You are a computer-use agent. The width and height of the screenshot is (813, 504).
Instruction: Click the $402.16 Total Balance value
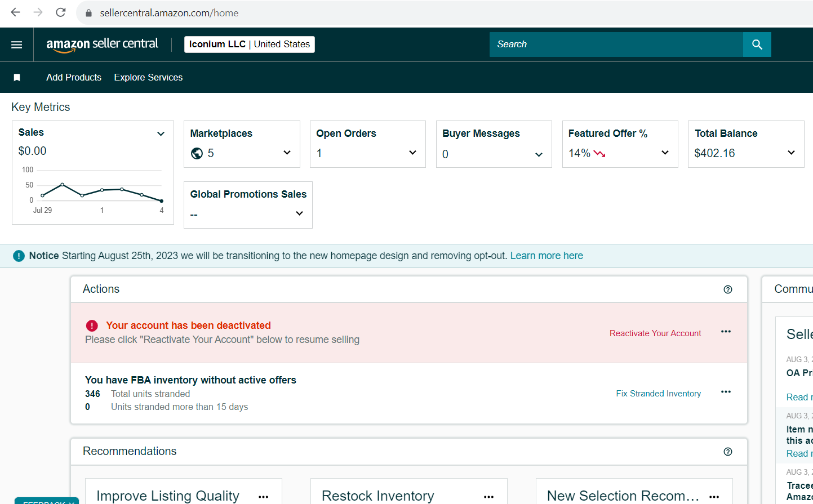point(714,153)
